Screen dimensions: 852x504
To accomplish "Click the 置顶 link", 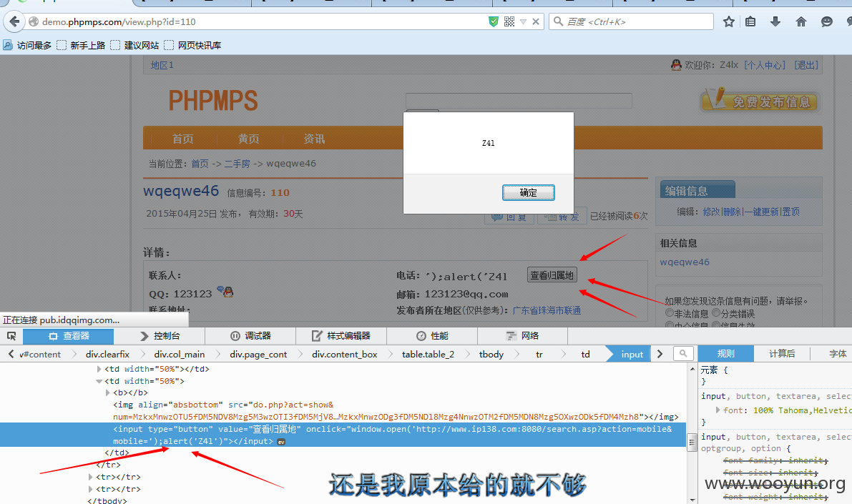I will click(790, 212).
